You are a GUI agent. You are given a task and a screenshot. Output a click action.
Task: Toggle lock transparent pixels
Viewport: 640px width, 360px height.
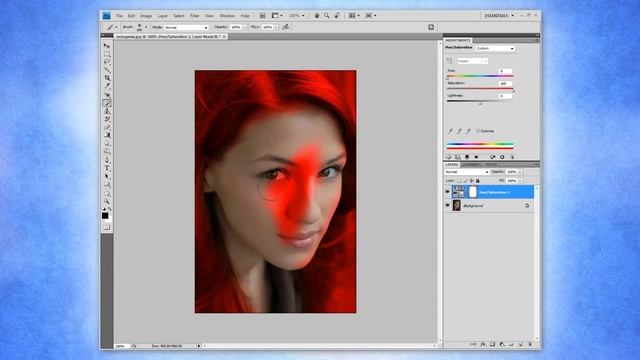pyautogui.click(x=459, y=180)
